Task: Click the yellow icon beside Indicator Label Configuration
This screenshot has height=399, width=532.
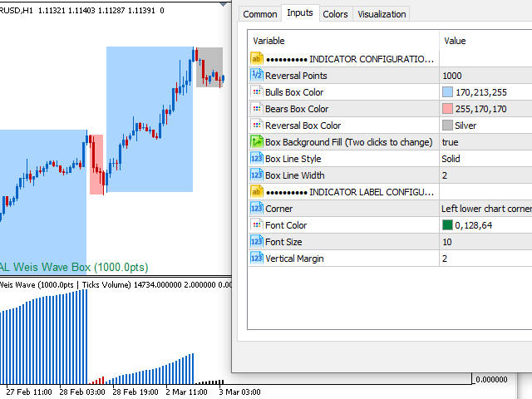Action: (x=257, y=192)
